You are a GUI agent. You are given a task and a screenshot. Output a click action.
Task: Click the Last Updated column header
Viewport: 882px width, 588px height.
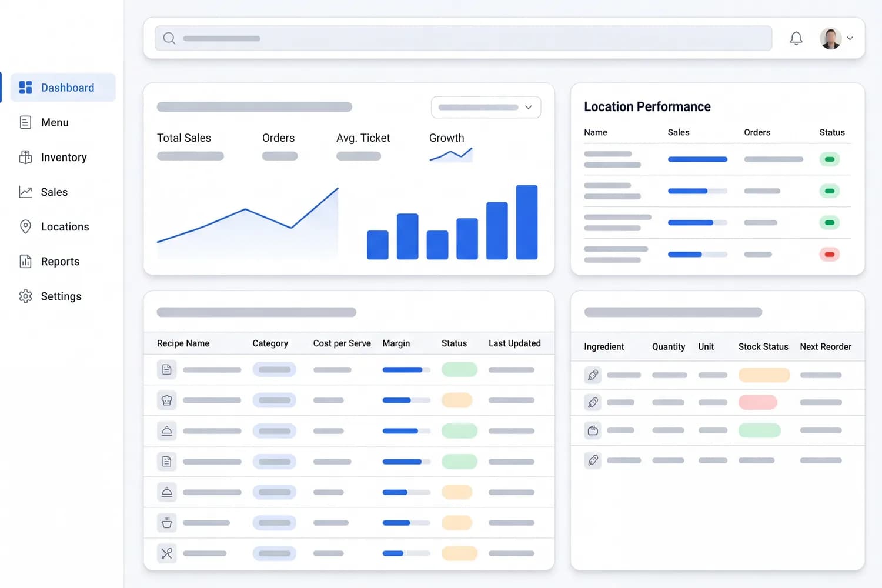(x=514, y=343)
